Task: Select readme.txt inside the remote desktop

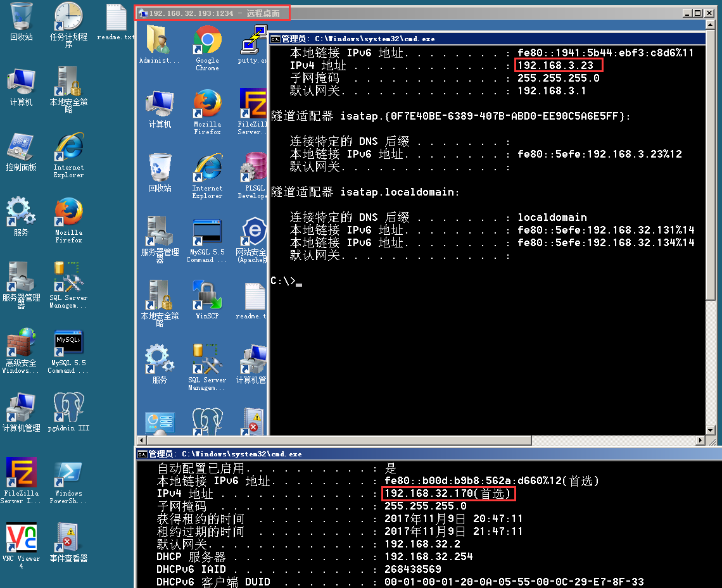Action: (x=252, y=301)
